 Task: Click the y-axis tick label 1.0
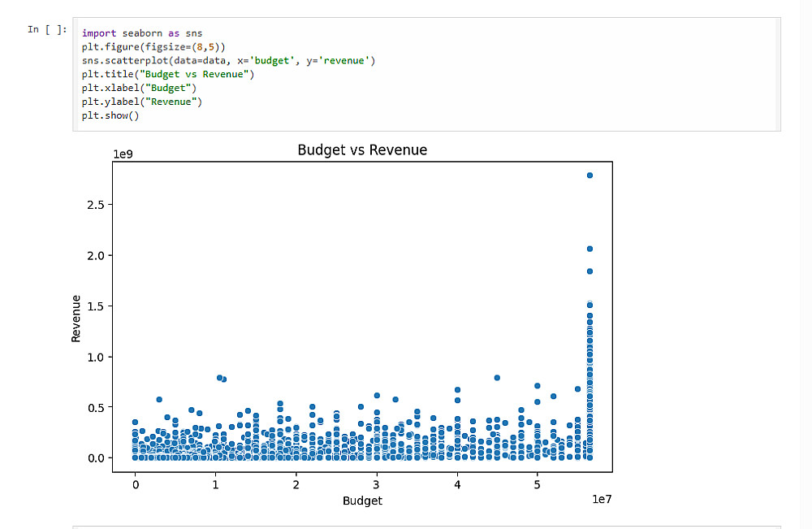[96, 358]
